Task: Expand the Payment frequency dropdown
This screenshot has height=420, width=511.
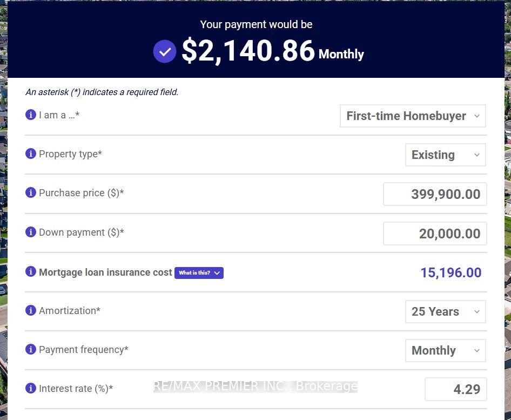Action: (445, 351)
